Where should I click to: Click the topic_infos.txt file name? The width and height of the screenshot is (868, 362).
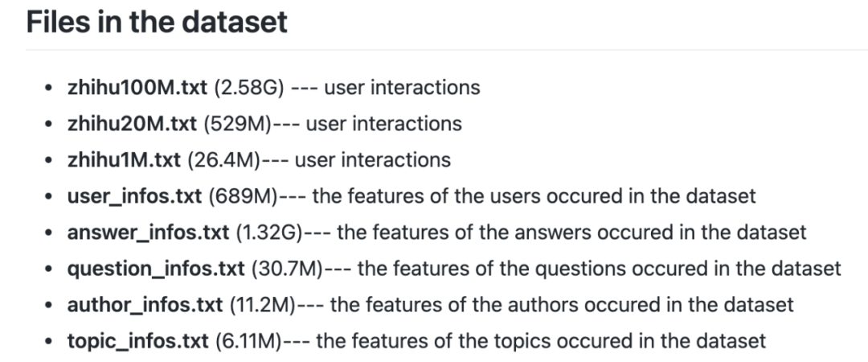[138, 341]
